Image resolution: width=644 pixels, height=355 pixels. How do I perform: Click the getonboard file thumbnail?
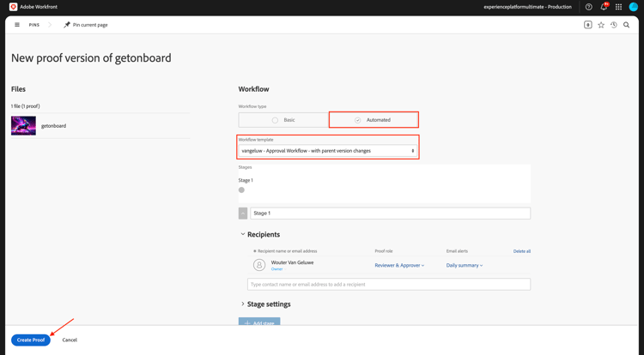tap(23, 125)
